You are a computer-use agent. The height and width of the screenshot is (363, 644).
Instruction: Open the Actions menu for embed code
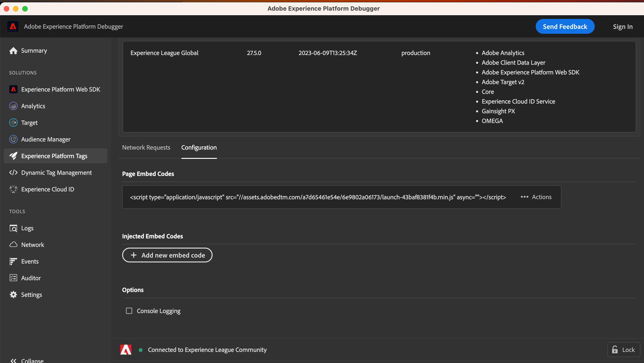coord(536,197)
